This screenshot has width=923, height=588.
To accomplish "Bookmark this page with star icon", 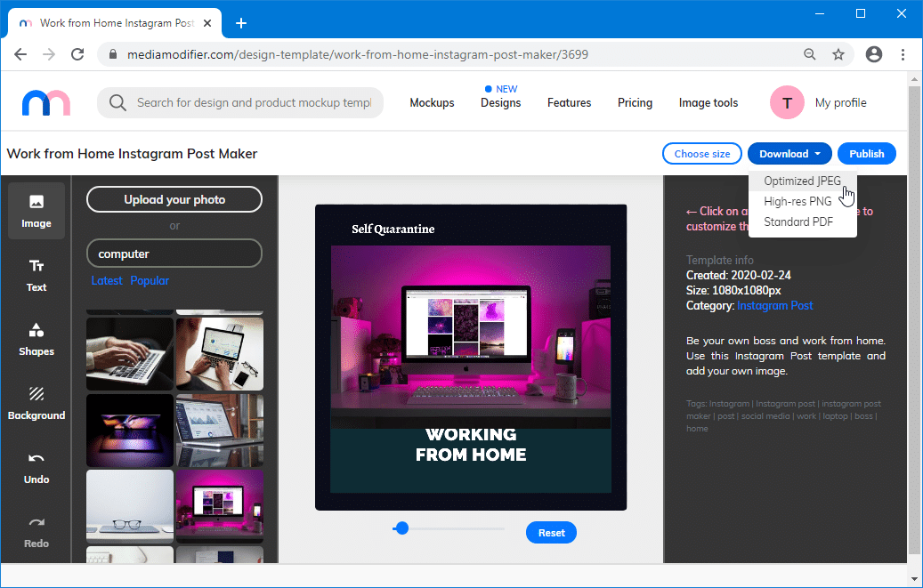I will [838, 54].
